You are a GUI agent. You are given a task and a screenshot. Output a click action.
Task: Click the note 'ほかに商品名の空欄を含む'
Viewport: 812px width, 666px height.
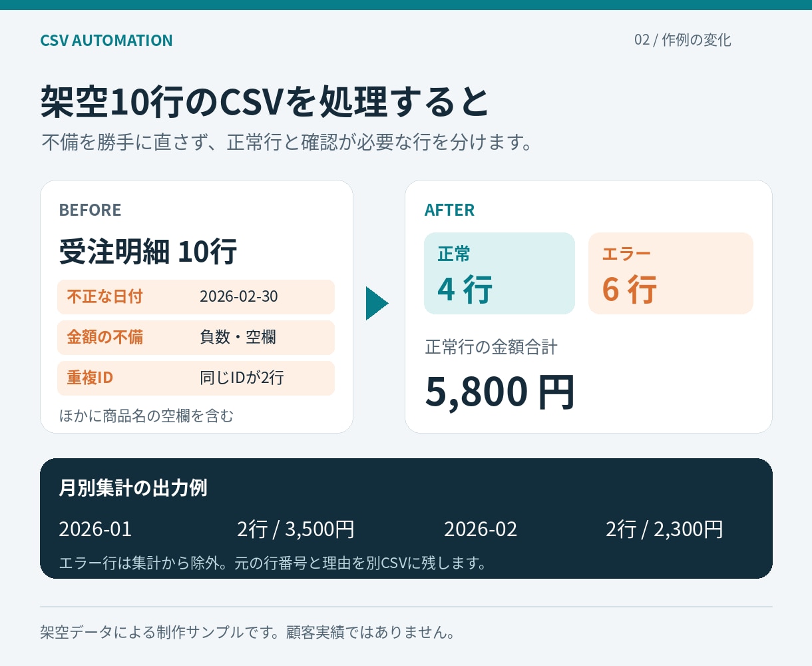click(x=146, y=416)
